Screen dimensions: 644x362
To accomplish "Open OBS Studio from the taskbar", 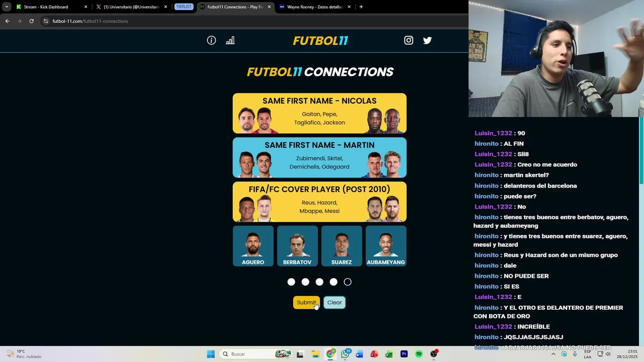I will pos(434,354).
